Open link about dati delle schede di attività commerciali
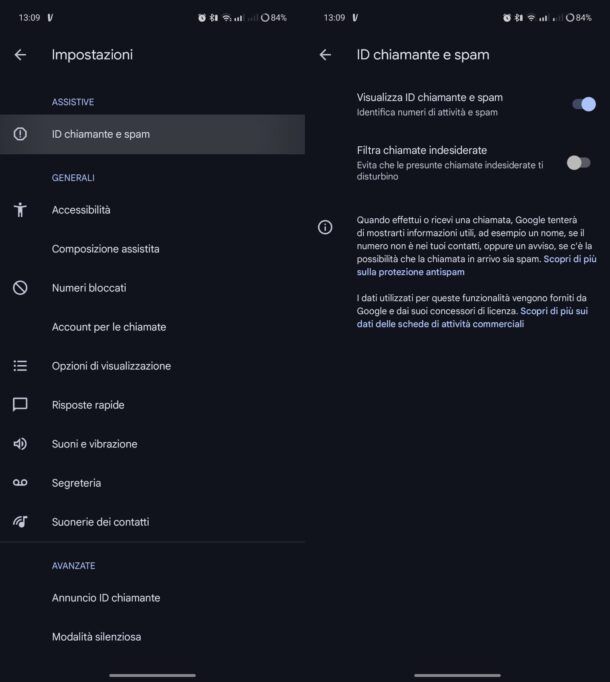This screenshot has width=610, height=682. [472, 318]
